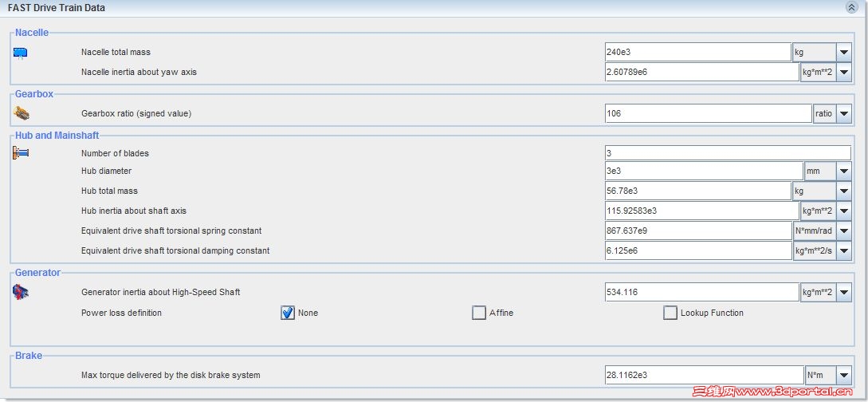Click the 'FAST Drive Train Data' title

(57, 8)
